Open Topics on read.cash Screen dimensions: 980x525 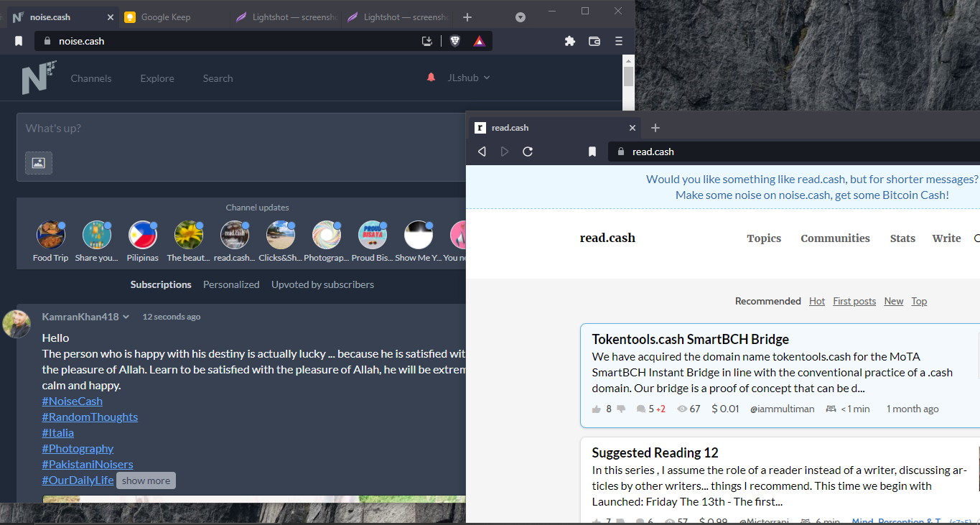pos(764,238)
